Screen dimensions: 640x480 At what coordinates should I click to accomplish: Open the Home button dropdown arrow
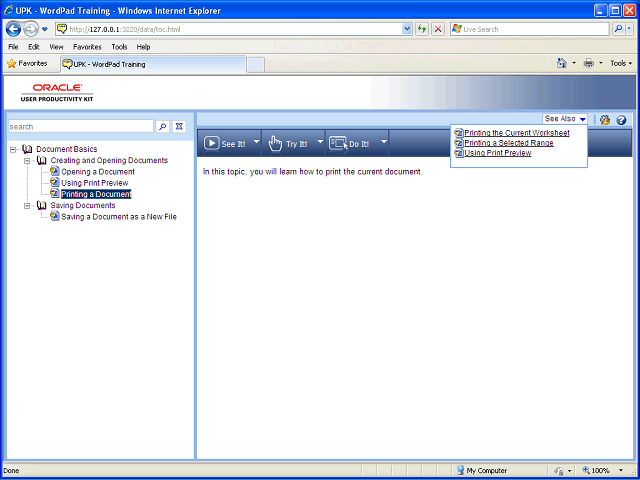(574, 63)
